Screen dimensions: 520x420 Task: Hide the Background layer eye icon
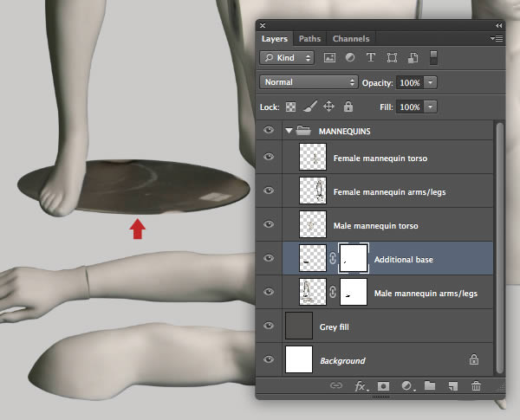pyautogui.click(x=269, y=360)
